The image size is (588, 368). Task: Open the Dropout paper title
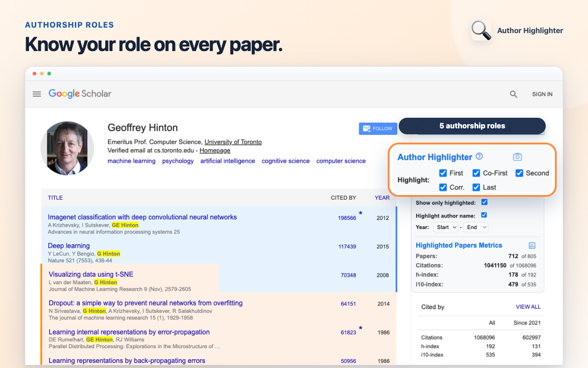point(146,303)
